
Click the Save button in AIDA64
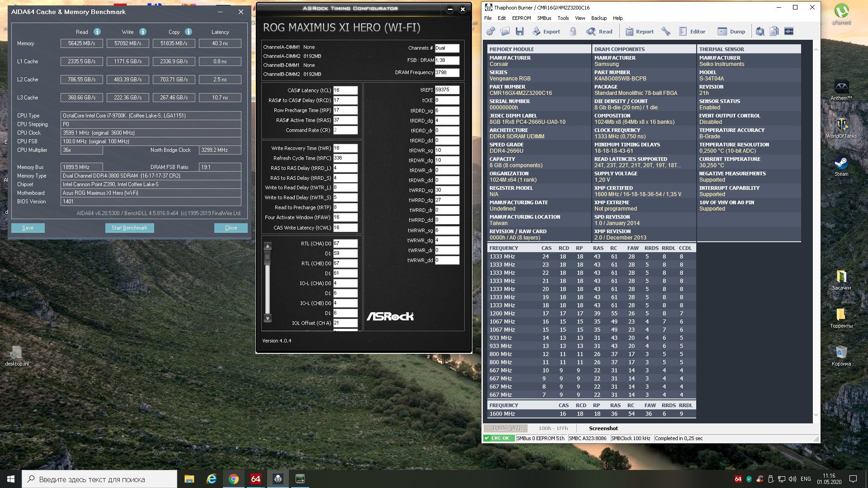coord(28,228)
